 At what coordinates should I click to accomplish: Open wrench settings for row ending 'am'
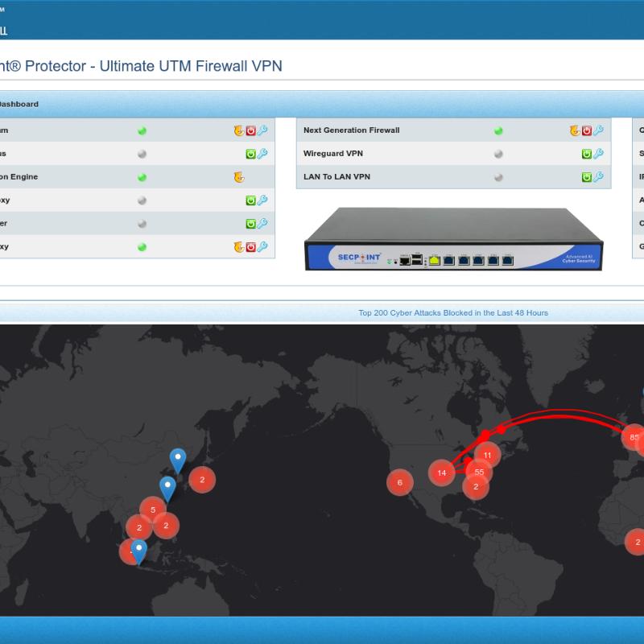coord(262,130)
